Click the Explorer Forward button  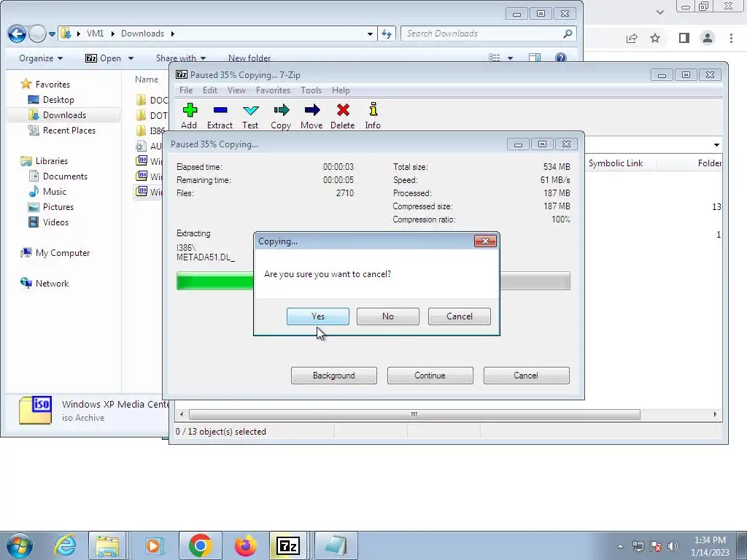(37, 34)
